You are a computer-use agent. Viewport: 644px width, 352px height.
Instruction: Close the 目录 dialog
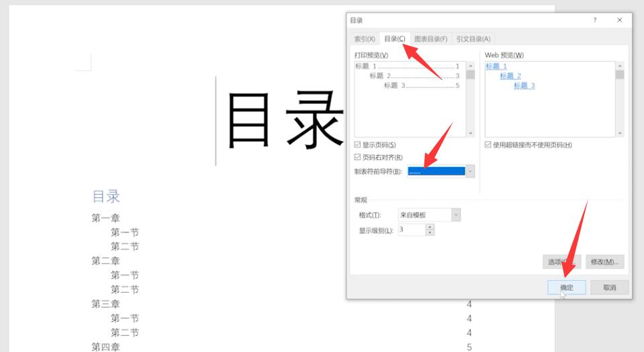pos(620,19)
